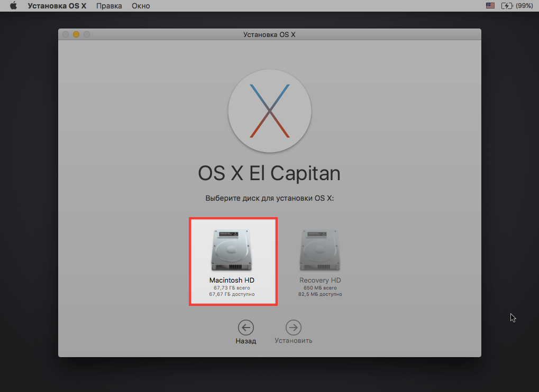The image size is (539, 392).
Task: Click the 99% battery percentage text
Action: click(525, 5)
